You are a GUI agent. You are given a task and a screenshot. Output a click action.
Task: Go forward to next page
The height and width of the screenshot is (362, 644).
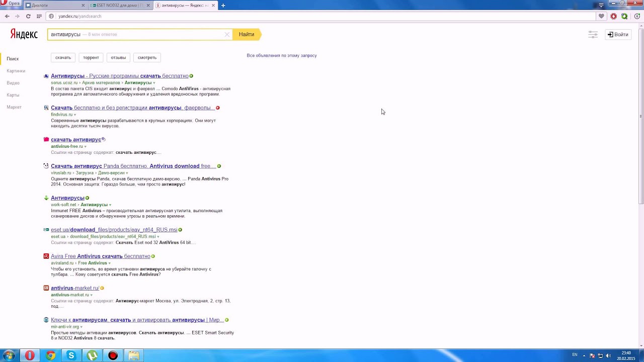pyautogui.click(x=18, y=16)
